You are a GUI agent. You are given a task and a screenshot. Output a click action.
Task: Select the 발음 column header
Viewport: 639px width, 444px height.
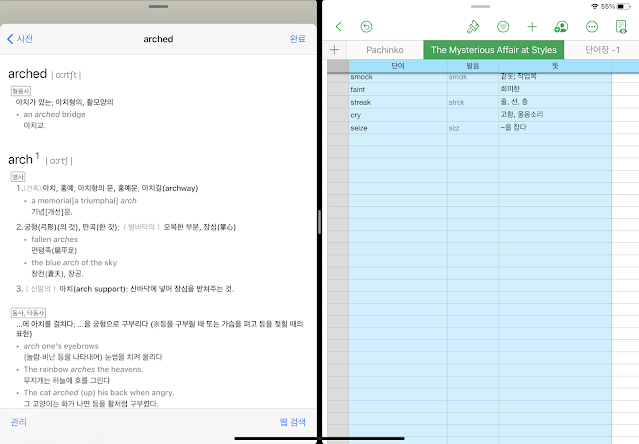tap(473, 66)
